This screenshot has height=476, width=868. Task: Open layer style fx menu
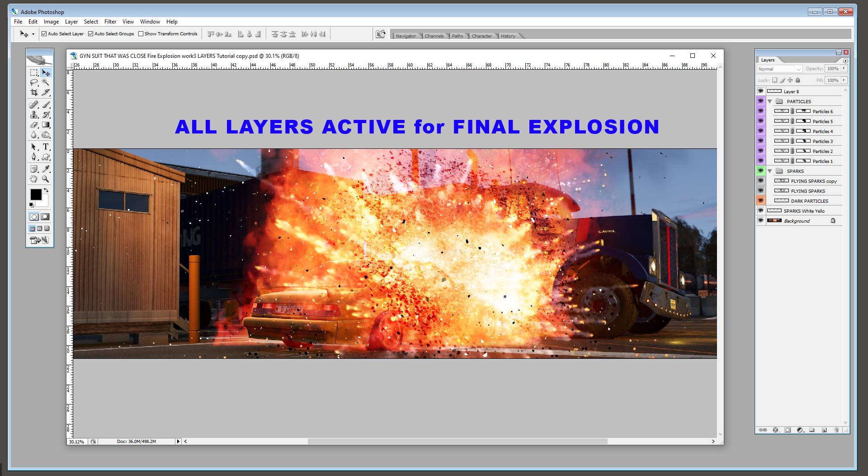776,430
